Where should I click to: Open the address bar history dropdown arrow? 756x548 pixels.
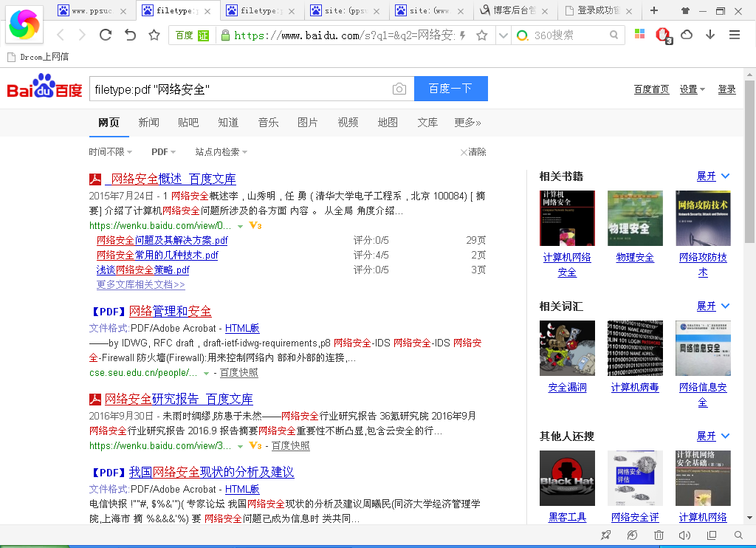pos(504,35)
